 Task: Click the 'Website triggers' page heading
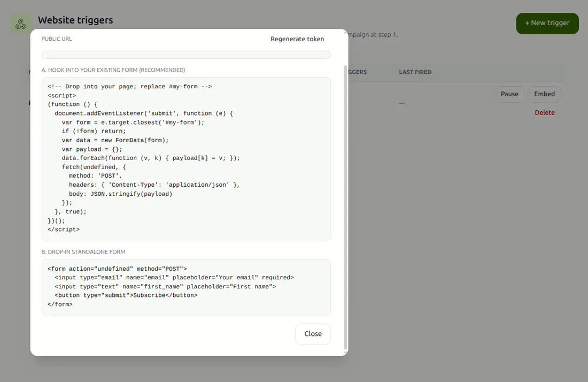point(75,20)
